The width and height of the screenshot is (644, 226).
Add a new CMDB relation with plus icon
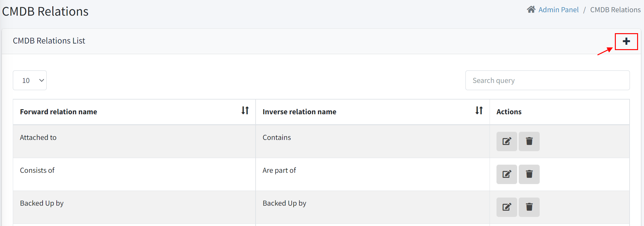click(626, 41)
